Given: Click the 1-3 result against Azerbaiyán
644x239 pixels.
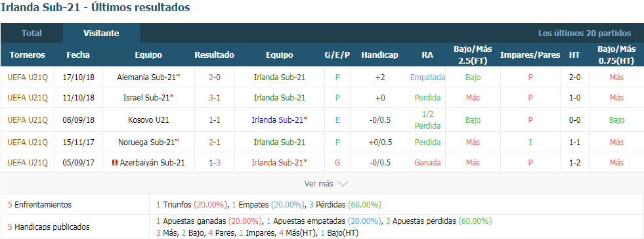Looking at the screenshot, I should click(215, 163).
